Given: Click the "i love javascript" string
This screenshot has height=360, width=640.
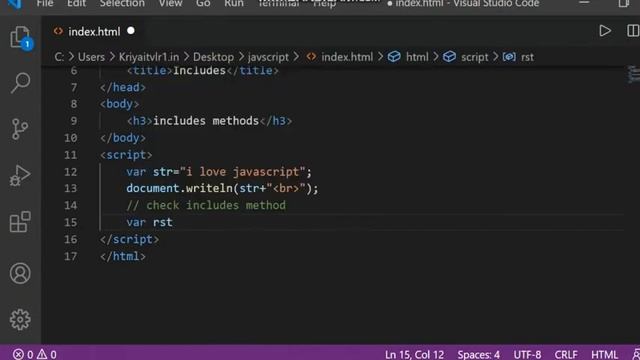Looking at the screenshot, I should coord(242,172).
